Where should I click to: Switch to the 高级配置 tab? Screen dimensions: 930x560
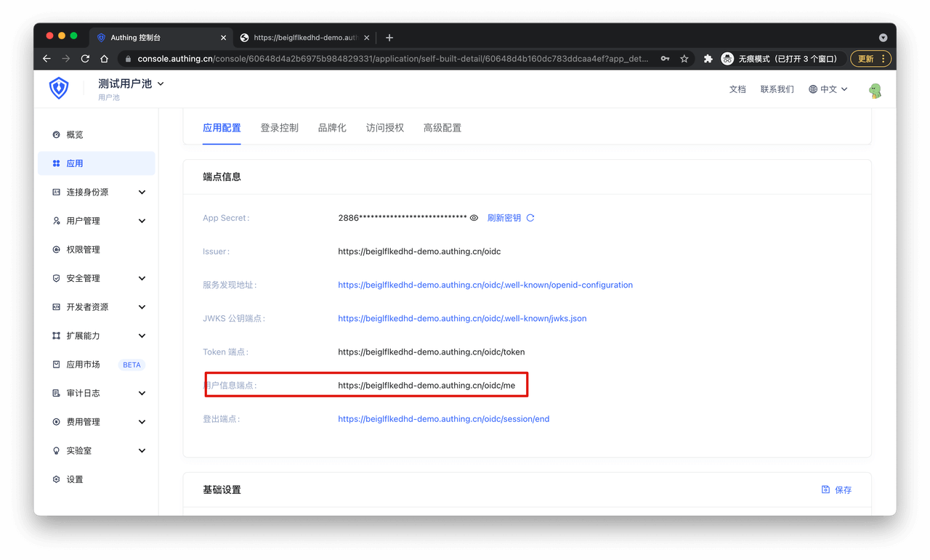[x=442, y=128]
